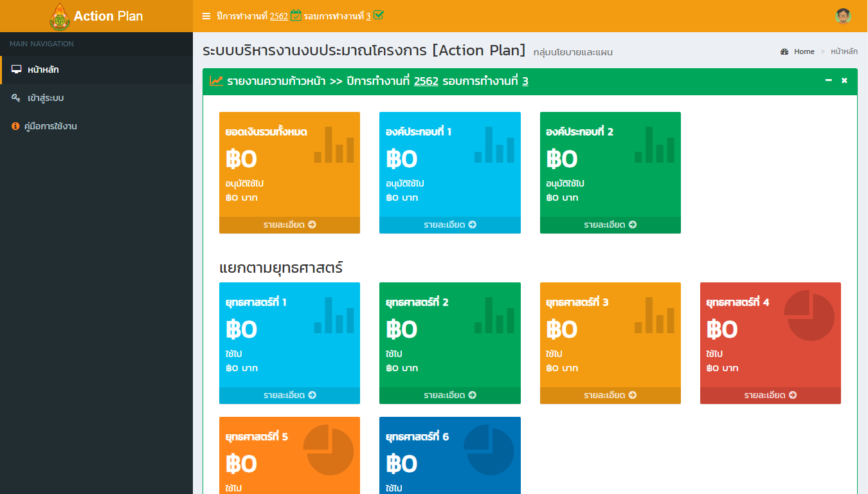This screenshot has width=868, height=494.
Task: Click pie chart icon on ยุทธศาสตร์ที่ 4 card
Action: [809, 315]
